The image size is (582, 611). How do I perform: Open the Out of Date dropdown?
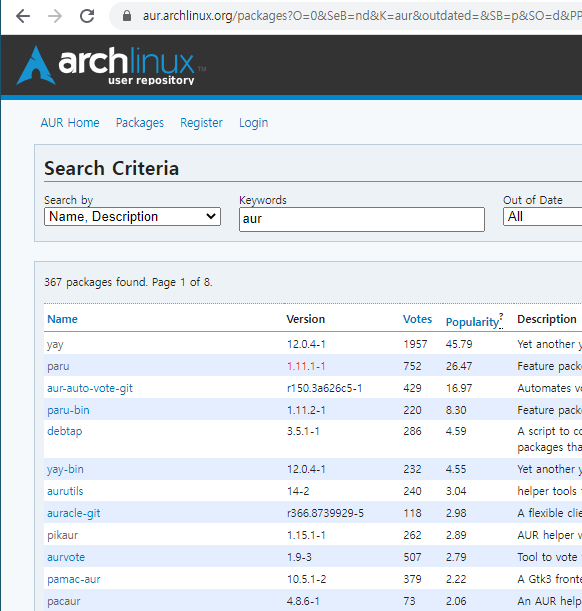point(542,217)
